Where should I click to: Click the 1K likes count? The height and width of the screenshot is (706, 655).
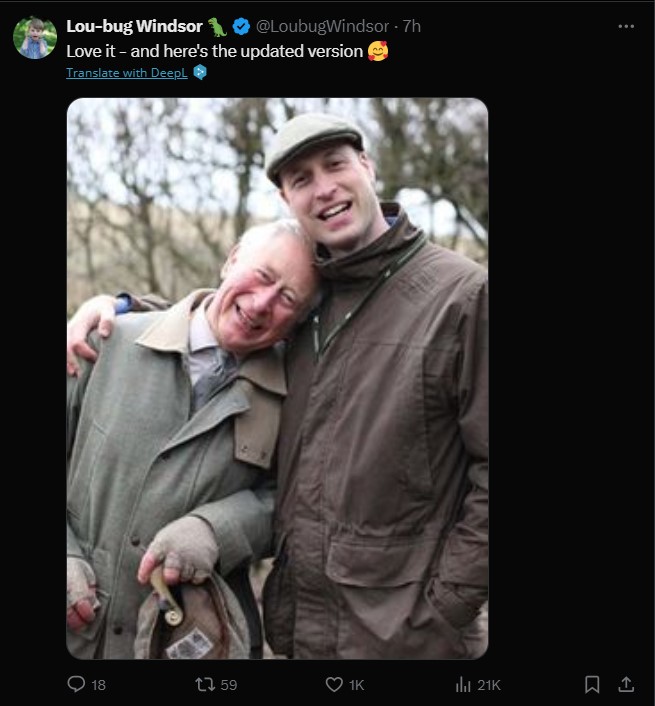pyautogui.click(x=357, y=685)
